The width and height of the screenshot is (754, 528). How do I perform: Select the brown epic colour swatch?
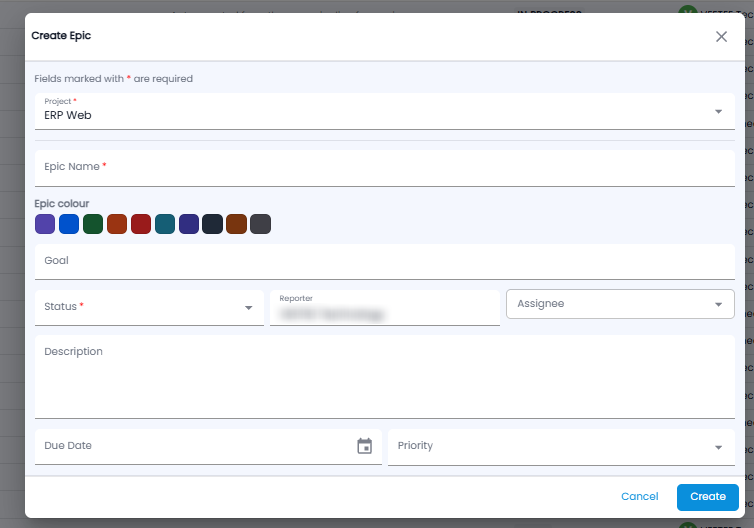pyautogui.click(x=237, y=224)
